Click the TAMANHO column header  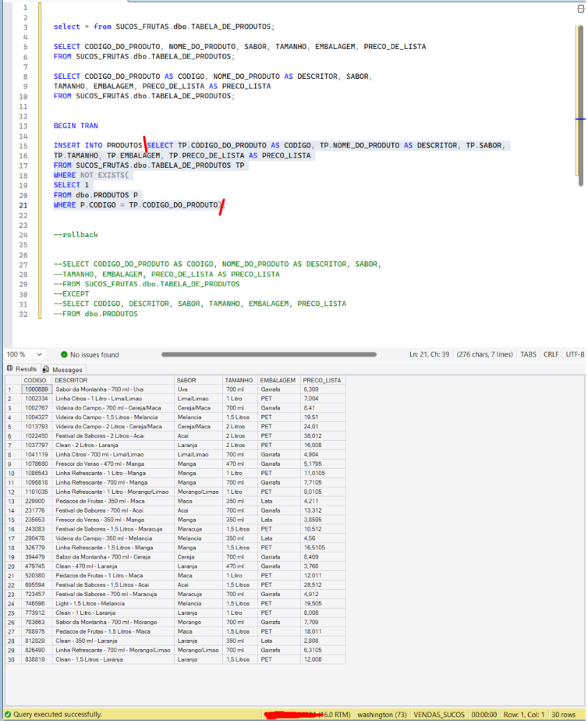coord(239,380)
